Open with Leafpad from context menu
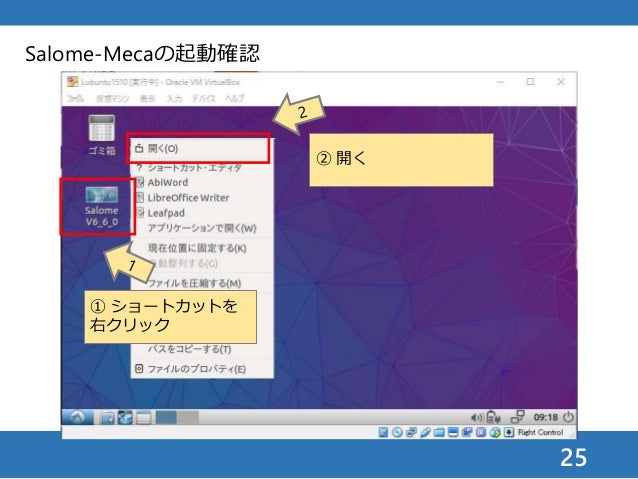This screenshot has height=479, width=638. [201, 213]
